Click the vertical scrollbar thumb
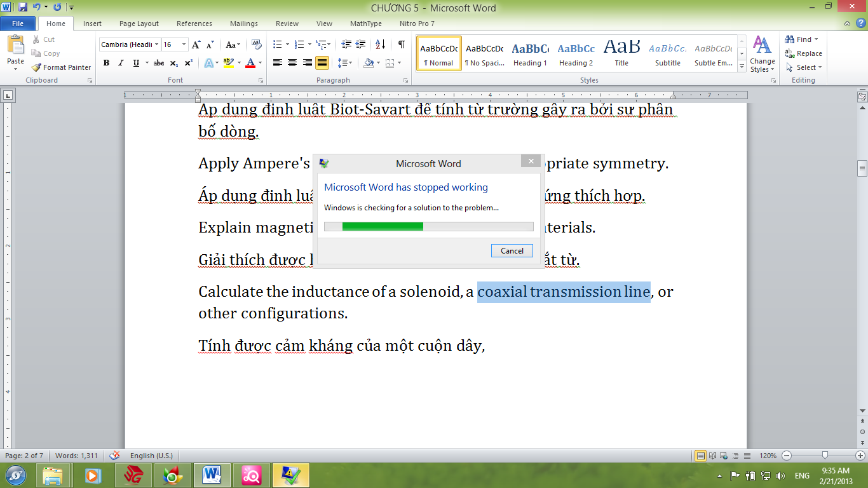The width and height of the screenshot is (868, 488). point(862,168)
